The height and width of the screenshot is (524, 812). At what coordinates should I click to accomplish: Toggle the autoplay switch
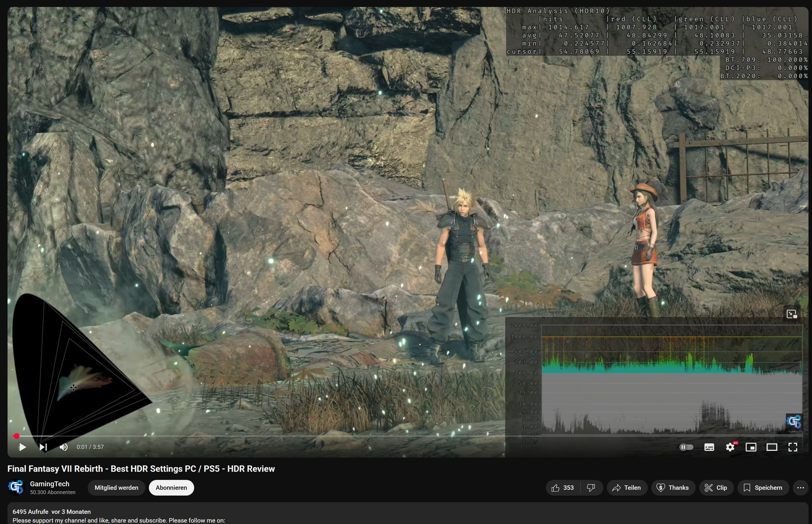[686, 447]
